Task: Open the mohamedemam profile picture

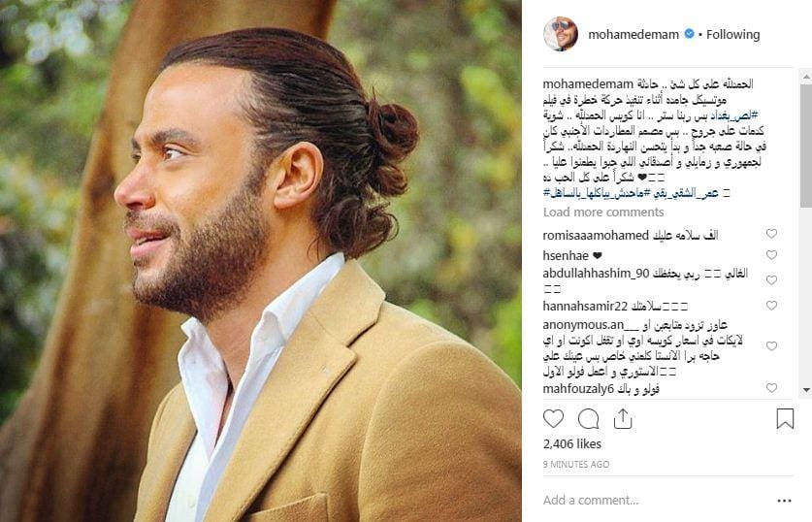Action: pyautogui.click(x=561, y=34)
